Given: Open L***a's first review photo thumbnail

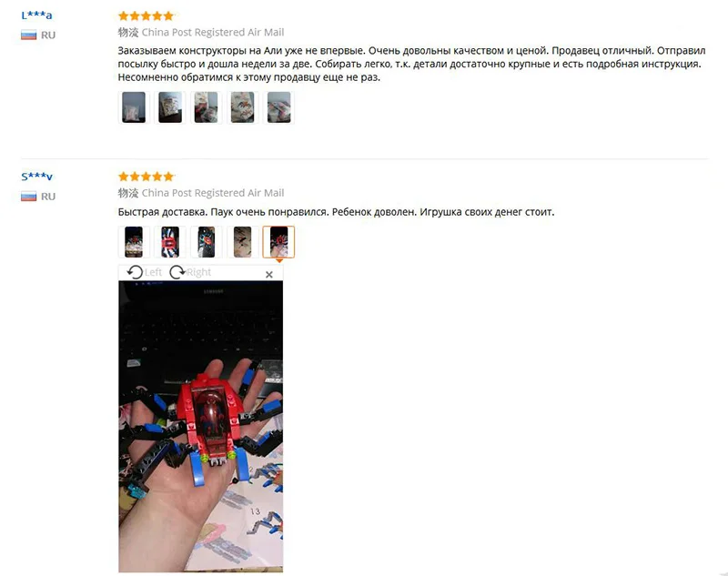Looking at the screenshot, I should click(x=134, y=107).
